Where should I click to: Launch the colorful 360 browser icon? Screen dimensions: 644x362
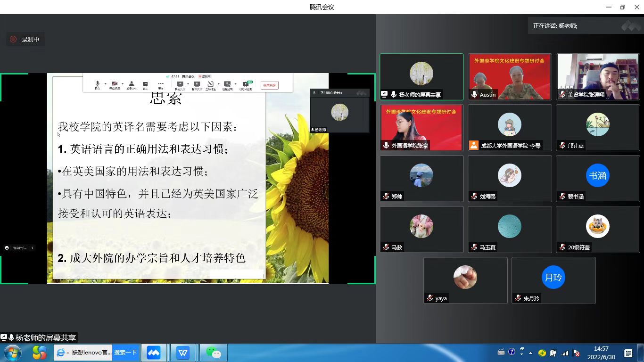coord(40,353)
